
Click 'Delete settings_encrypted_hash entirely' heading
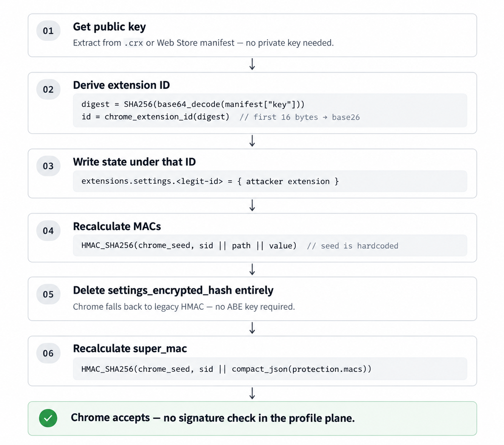click(173, 290)
